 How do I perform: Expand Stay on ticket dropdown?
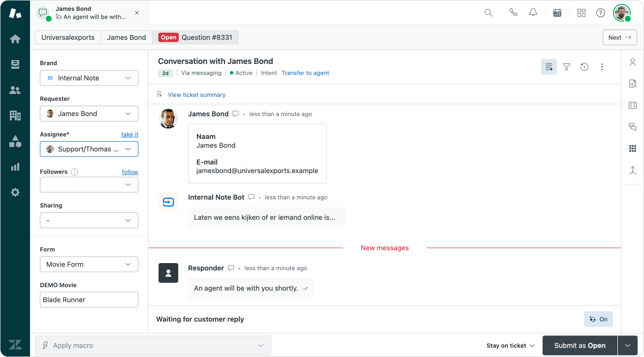click(511, 346)
